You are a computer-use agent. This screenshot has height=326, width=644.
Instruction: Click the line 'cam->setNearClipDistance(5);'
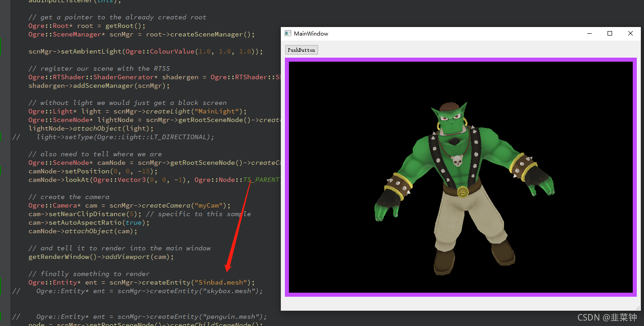[85, 214]
